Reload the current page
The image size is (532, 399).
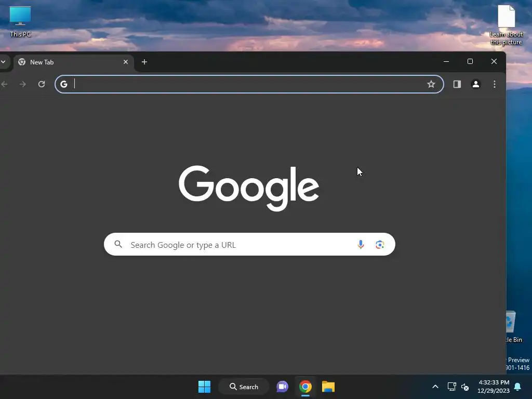(42, 84)
